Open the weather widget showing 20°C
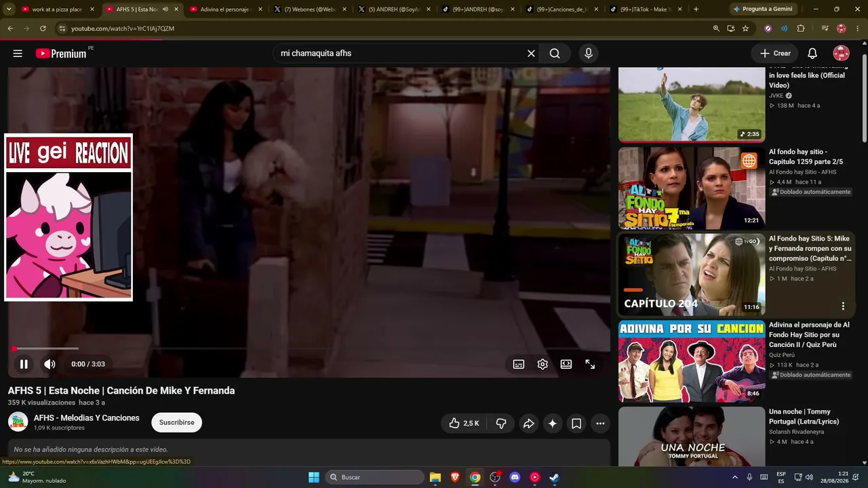This screenshot has height=488, width=868. pos(37,477)
